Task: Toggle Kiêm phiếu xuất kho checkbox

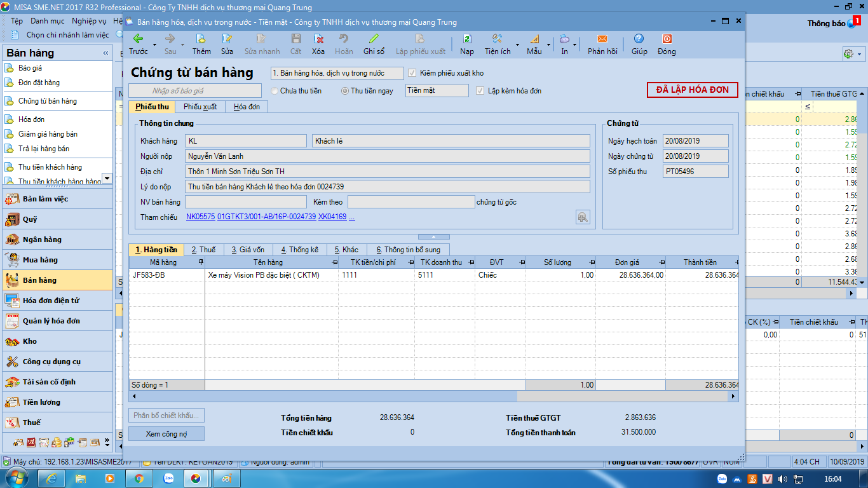Action: (x=412, y=73)
